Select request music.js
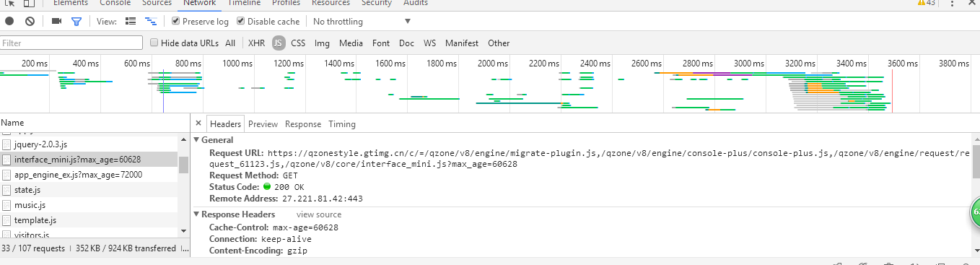 [89, 205]
